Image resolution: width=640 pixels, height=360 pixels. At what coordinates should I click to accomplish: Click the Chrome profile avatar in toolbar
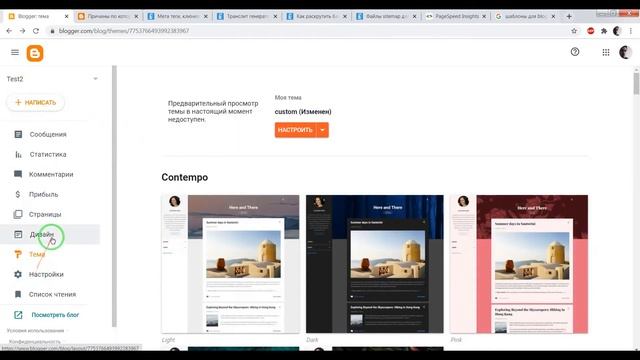click(617, 31)
